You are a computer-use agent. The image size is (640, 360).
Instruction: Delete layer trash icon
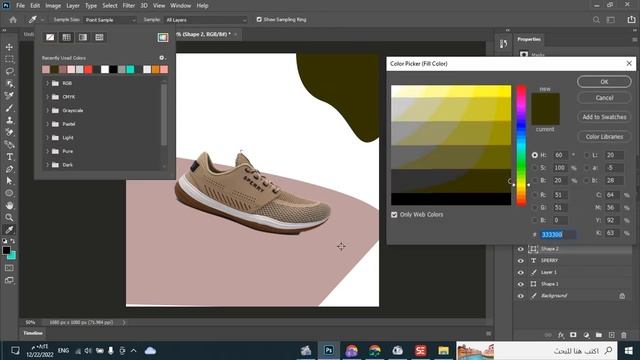(624, 335)
